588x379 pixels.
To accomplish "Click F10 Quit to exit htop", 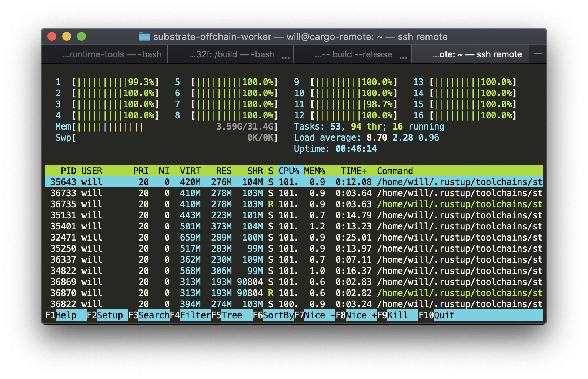I will [437, 315].
